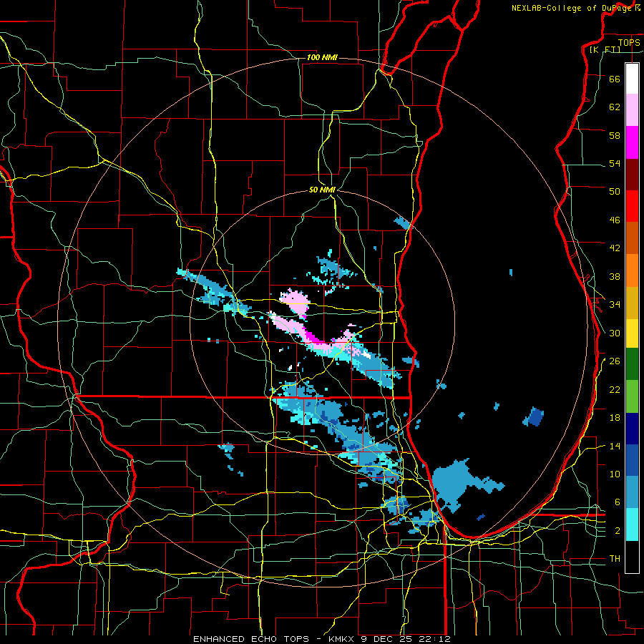Screen dimensions: 644x644
Task: Click the light green 22 kft legend swatch
Action: (x=632, y=396)
